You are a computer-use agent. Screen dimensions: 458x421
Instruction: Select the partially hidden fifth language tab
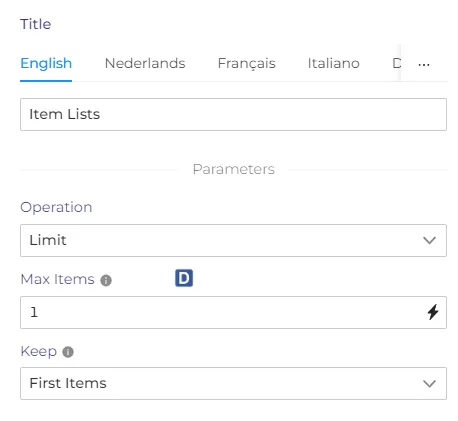tap(397, 63)
